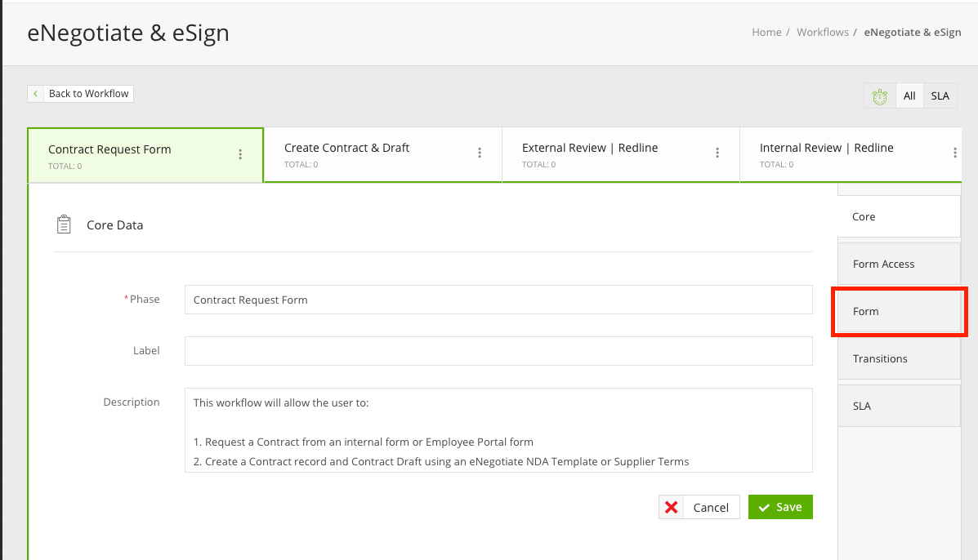Open the Core side tab
978x560 pixels.
click(x=899, y=217)
